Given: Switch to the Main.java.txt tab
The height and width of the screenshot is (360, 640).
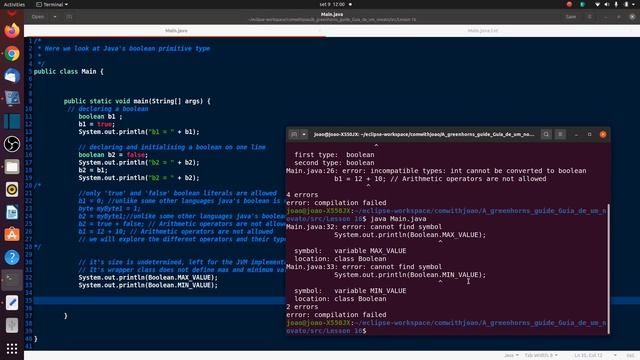Looking at the screenshot, I should pos(483,31).
